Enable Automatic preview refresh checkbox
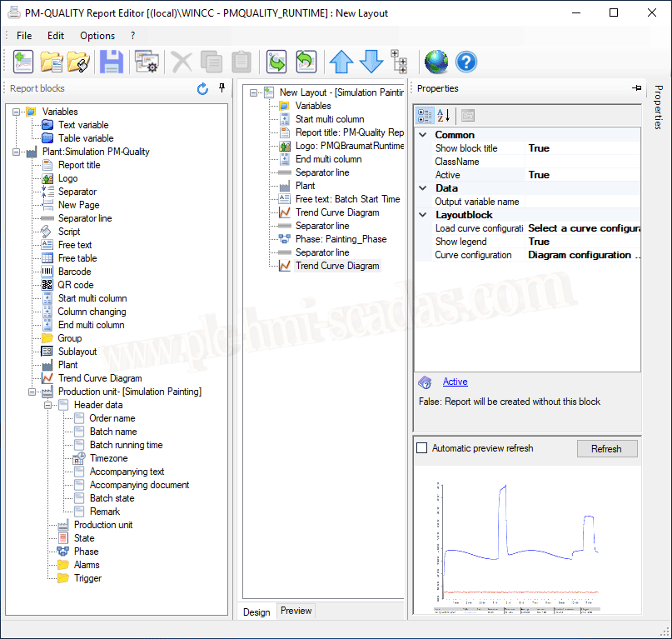672x639 pixels. [x=422, y=448]
